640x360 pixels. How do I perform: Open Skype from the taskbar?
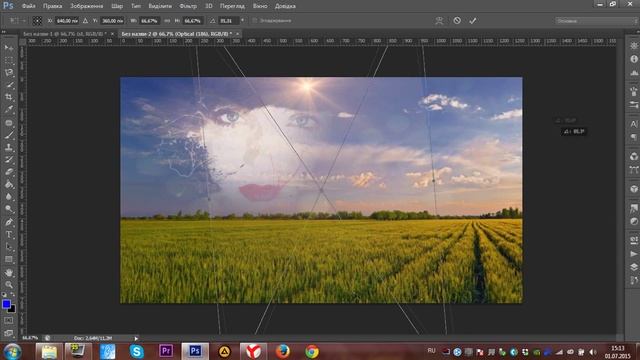[137, 351]
